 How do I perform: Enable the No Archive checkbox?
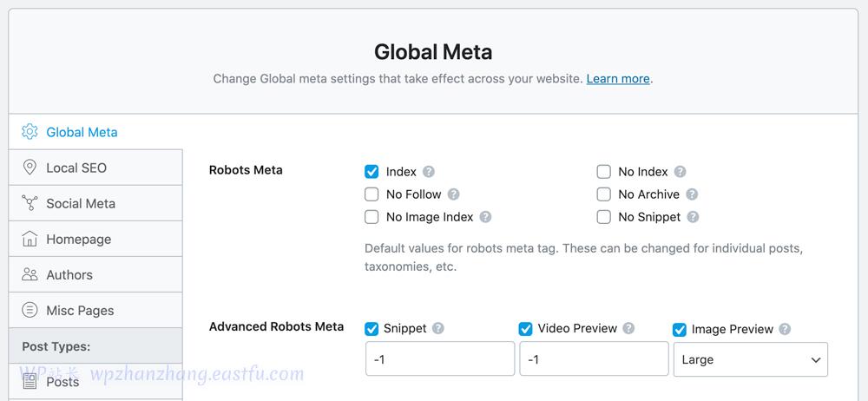click(x=603, y=194)
